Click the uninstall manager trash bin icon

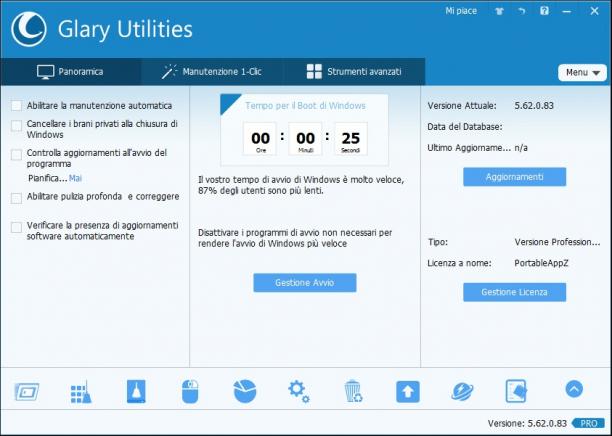click(353, 391)
